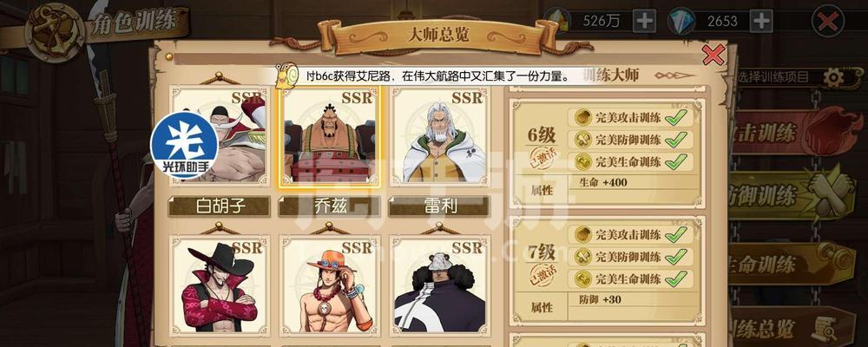Image resolution: width=868 pixels, height=347 pixels.
Task: Add more diamonds with plus button
Action: 762,21
